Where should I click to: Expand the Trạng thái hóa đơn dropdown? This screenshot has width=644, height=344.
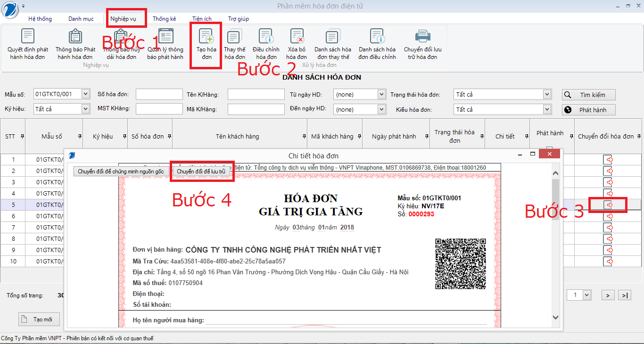coord(547,94)
